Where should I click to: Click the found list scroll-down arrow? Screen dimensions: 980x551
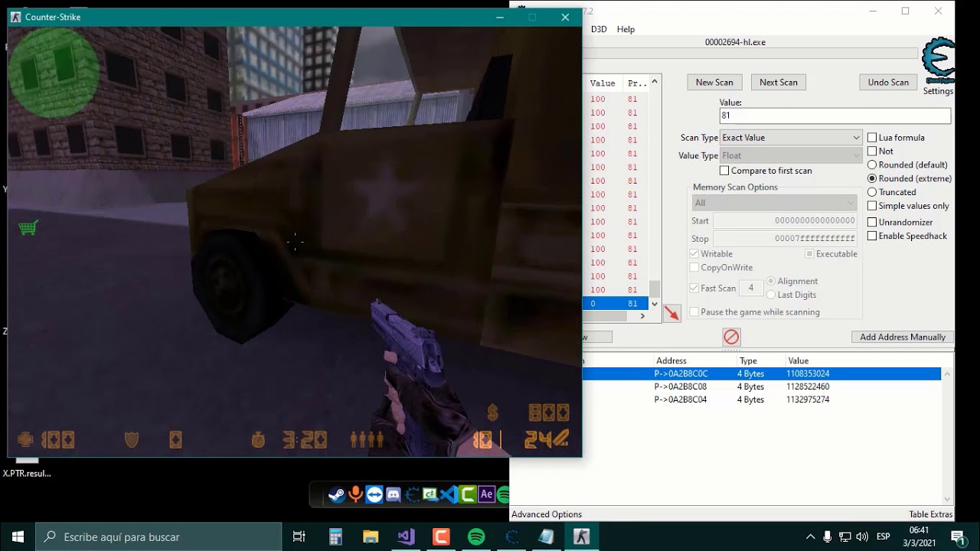tap(655, 304)
